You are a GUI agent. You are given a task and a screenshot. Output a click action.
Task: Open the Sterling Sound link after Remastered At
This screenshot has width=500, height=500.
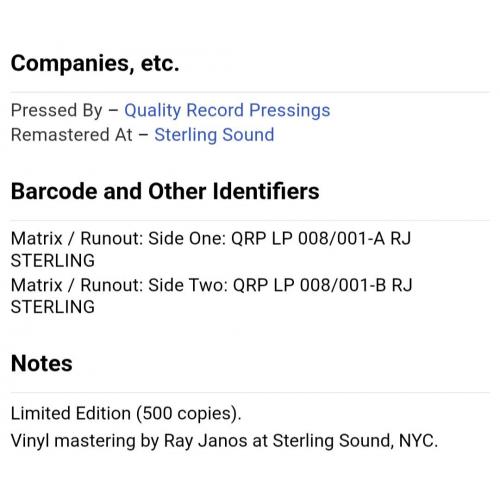pyautogui.click(x=214, y=135)
